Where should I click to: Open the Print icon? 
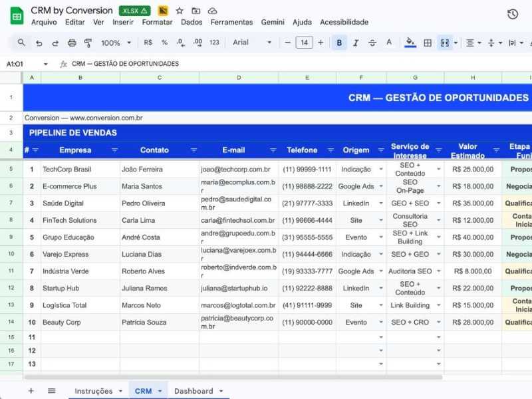click(71, 42)
